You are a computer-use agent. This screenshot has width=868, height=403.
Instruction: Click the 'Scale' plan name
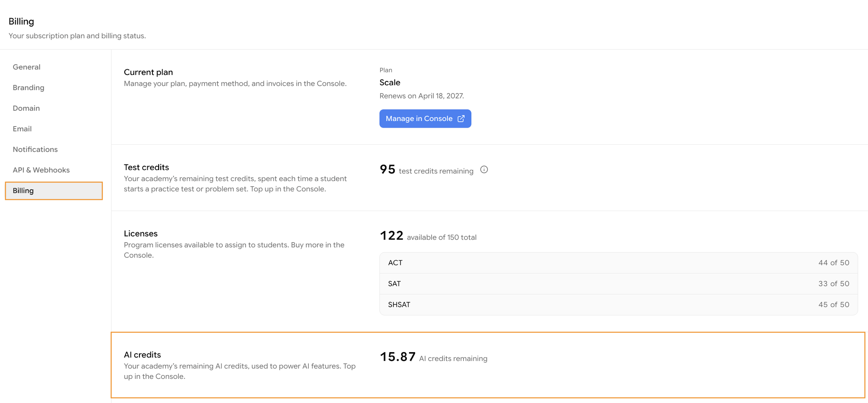click(x=389, y=83)
